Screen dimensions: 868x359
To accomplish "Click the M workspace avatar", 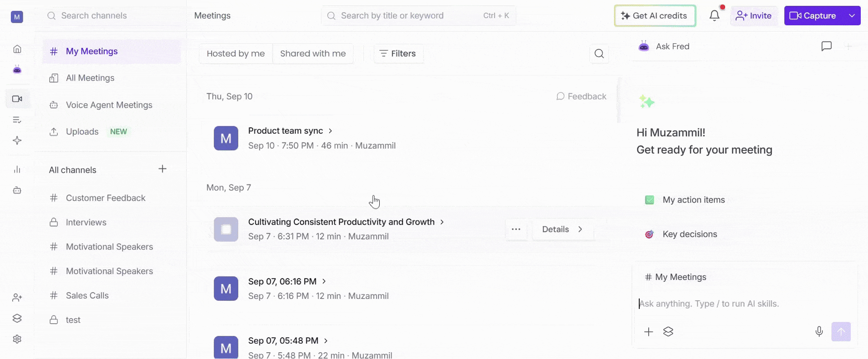I will (17, 17).
